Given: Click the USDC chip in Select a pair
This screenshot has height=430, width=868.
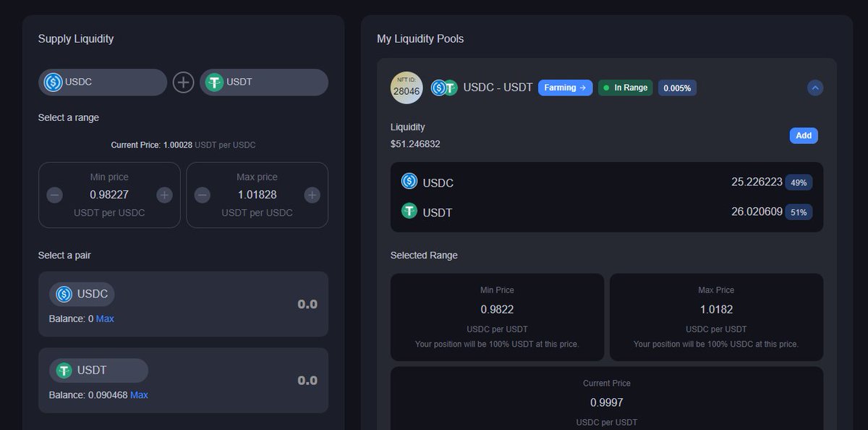Looking at the screenshot, I should pos(82,294).
